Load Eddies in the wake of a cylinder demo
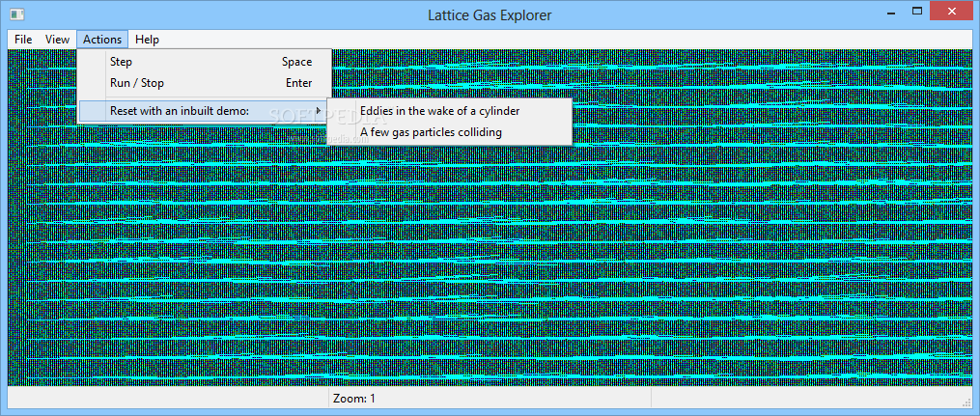 (x=449, y=111)
